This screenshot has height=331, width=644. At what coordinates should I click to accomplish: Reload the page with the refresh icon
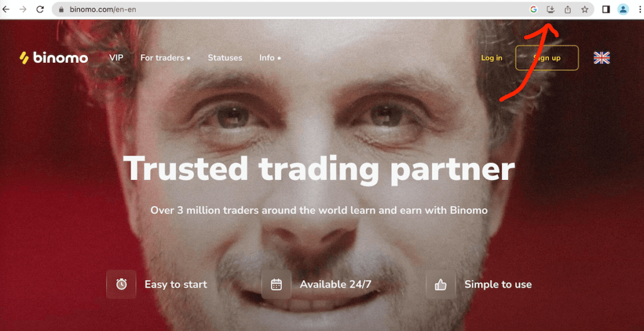pyautogui.click(x=40, y=9)
